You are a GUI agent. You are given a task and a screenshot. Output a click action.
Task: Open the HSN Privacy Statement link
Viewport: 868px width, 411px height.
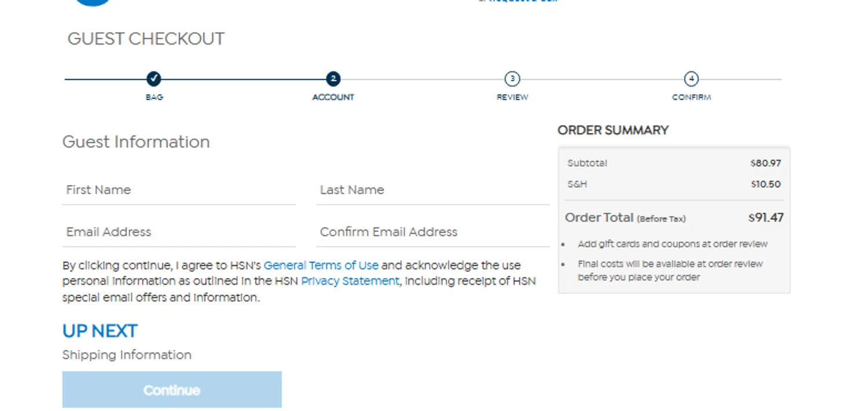[350, 281]
